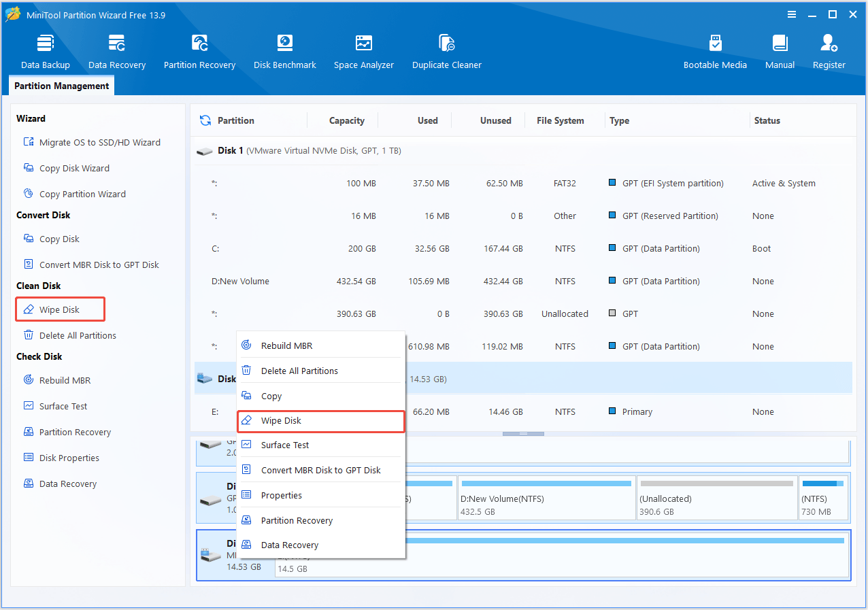
Task: Select the Partition Management tab
Action: (61, 86)
